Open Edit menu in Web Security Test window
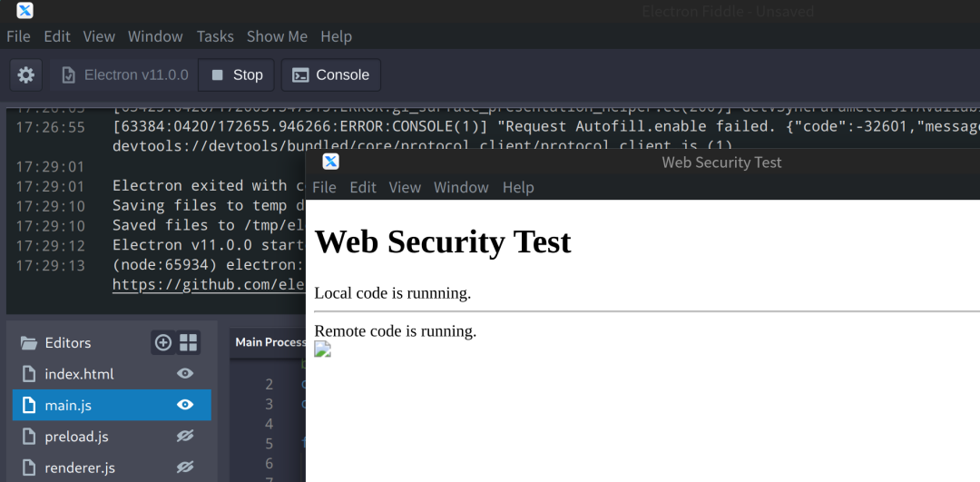The image size is (980, 482). [362, 188]
